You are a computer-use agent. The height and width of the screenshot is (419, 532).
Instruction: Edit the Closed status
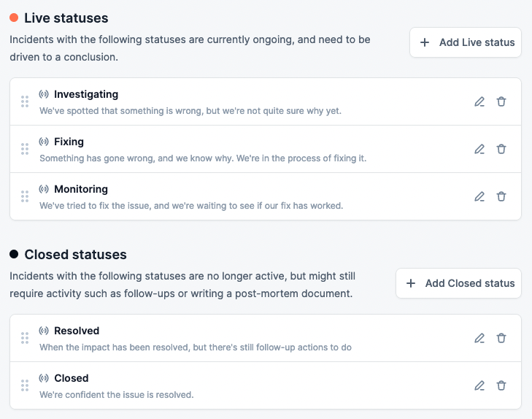[x=479, y=385]
